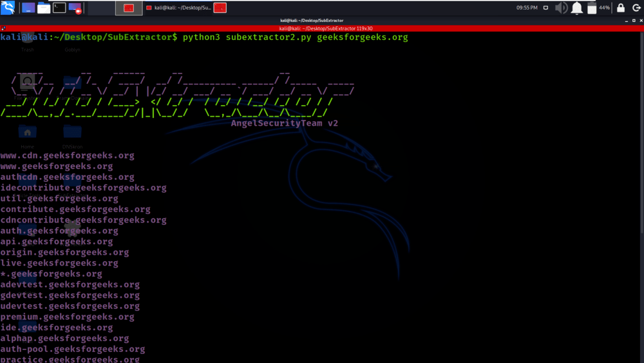The width and height of the screenshot is (644, 363).
Task: Open the volume speaker control
Action: (x=561, y=8)
